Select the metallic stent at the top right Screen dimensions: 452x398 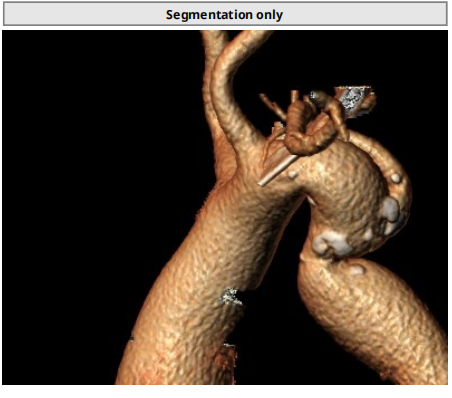coord(353,100)
